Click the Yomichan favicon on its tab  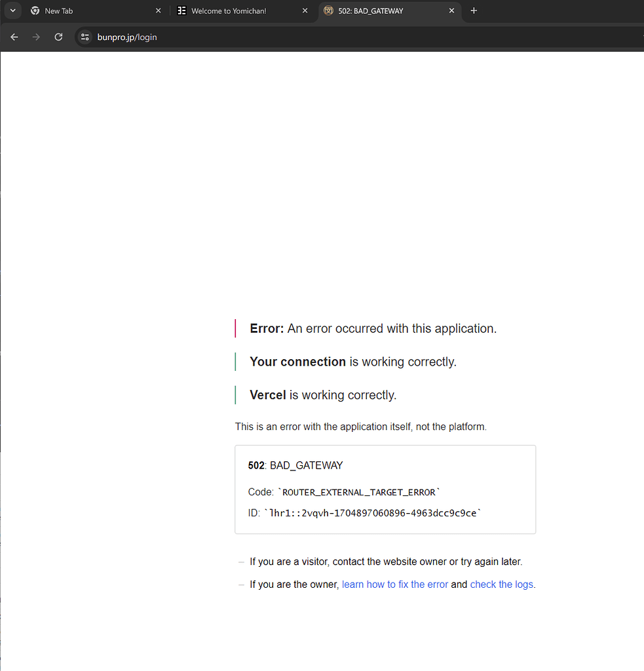[x=181, y=10]
